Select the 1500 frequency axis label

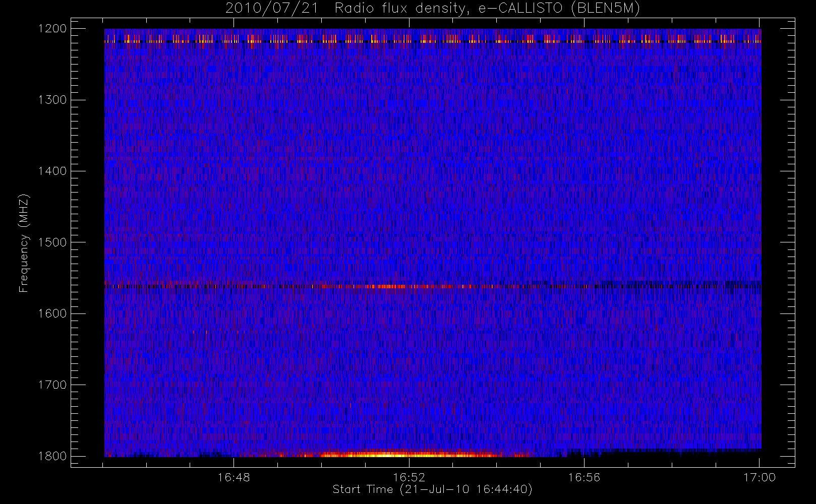point(53,242)
